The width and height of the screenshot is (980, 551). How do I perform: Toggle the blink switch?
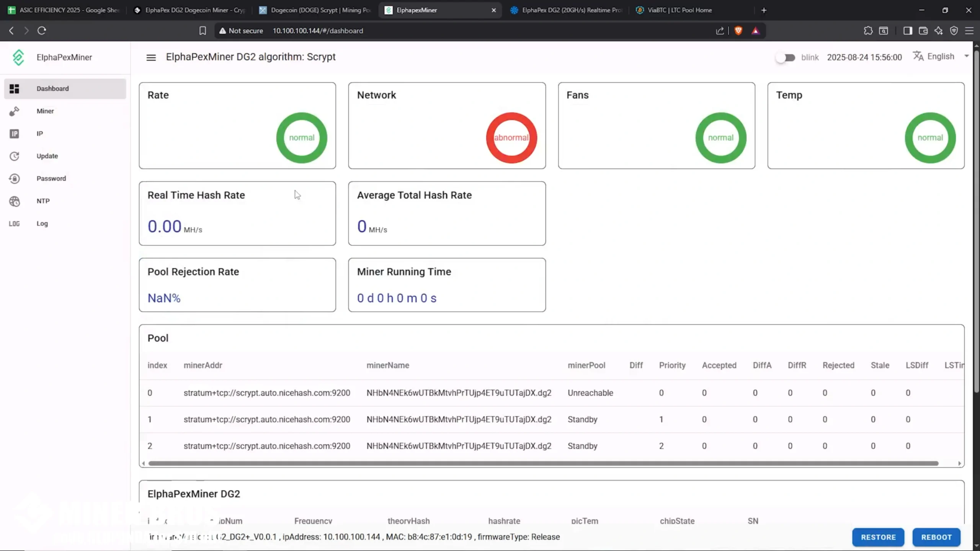(x=786, y=57)
